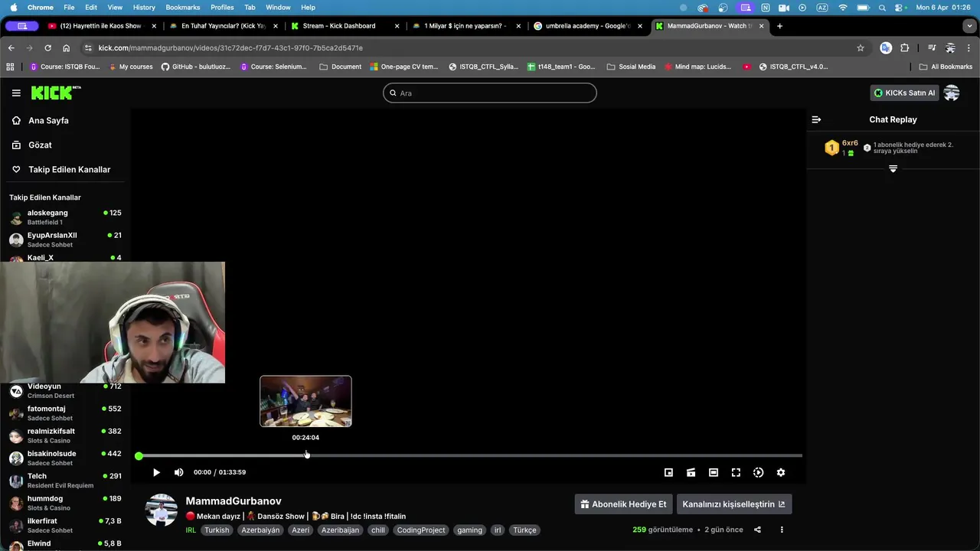This screenshot has height=551, width=980.
Task: Toggle picture-in-picture mini player
Action: 668,472
